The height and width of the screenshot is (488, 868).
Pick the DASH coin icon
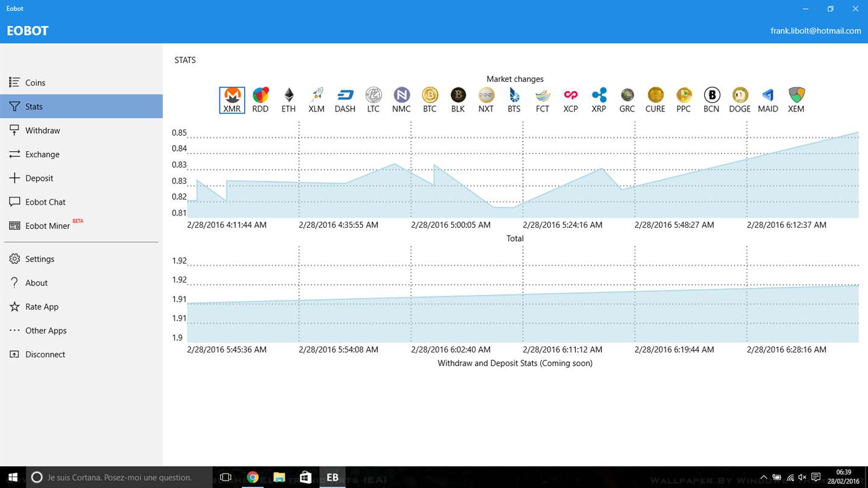click(x=345, y=100)
